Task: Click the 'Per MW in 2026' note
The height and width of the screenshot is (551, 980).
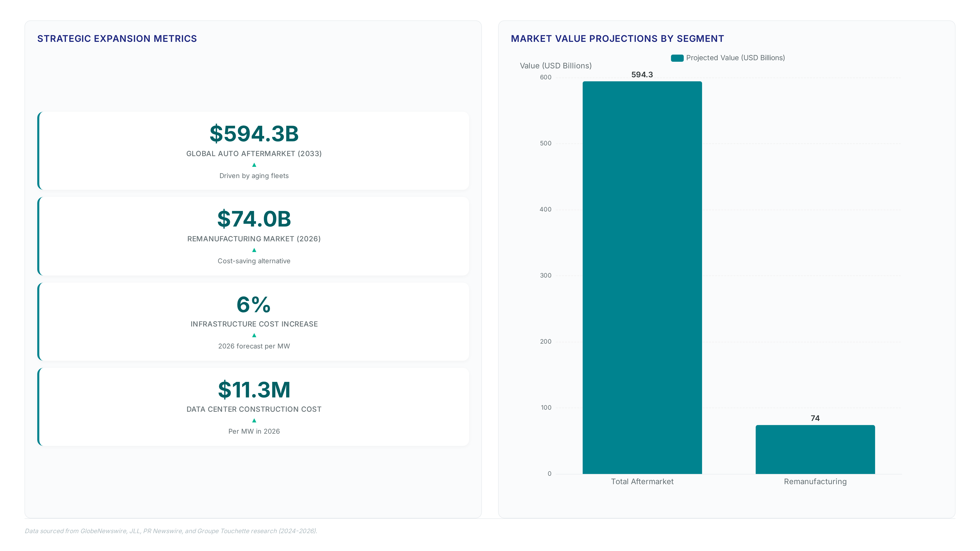Action: click(254, 431)
